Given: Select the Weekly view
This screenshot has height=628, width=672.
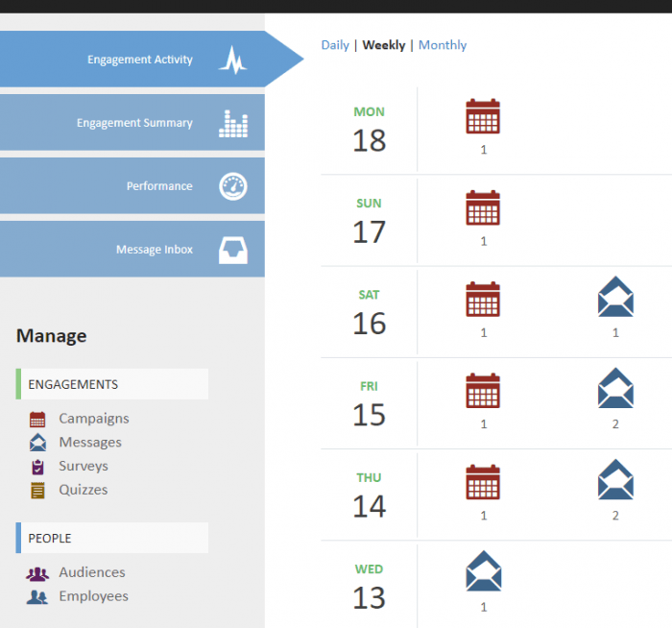Looking at the screenshot, I should point(384,45).
